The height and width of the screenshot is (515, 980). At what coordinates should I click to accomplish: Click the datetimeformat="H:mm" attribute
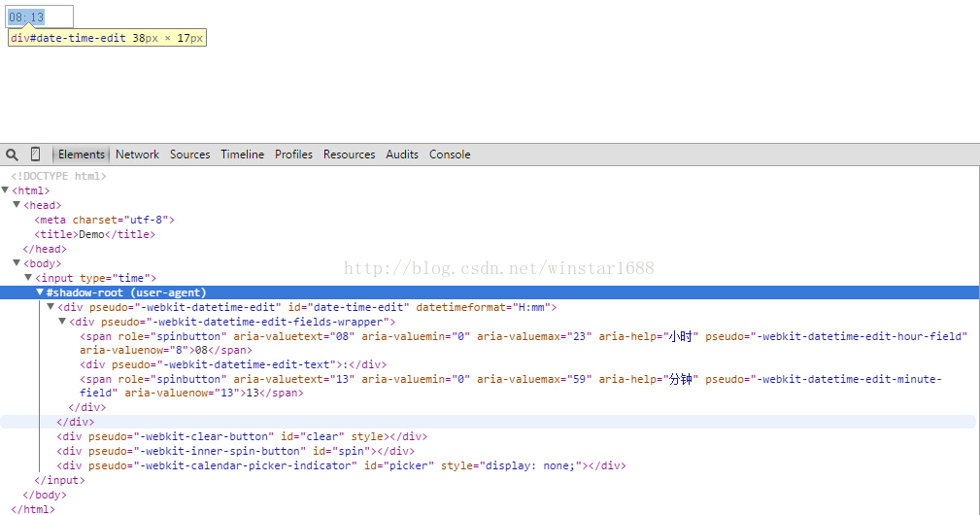coord(483,307)
